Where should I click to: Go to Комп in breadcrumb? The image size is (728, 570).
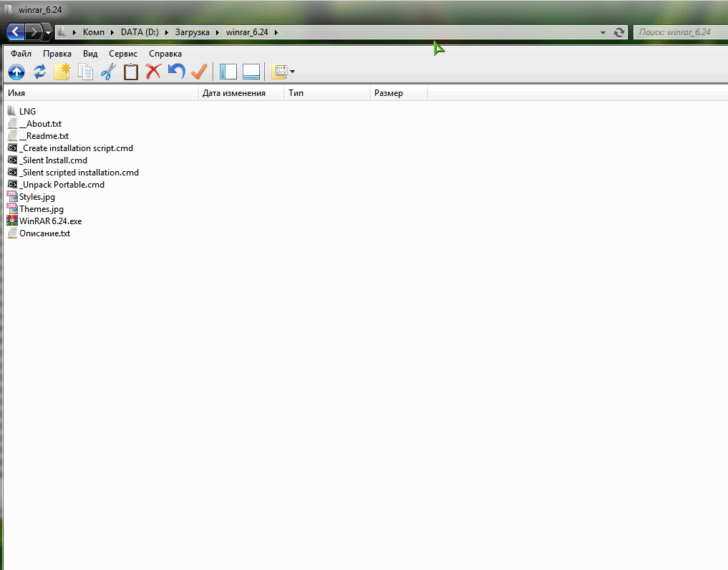[x=94, y=32]
